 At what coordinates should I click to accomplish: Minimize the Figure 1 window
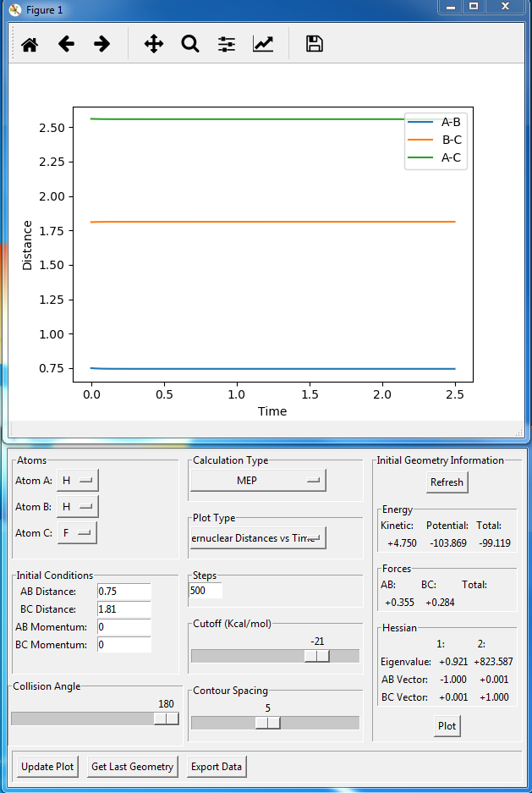point(451,7)
